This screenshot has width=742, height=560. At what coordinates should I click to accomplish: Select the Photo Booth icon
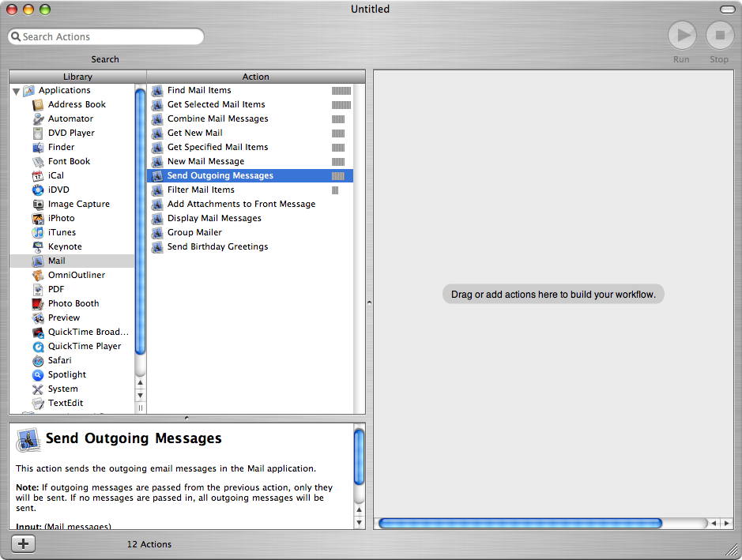click(x=38, y=303)
